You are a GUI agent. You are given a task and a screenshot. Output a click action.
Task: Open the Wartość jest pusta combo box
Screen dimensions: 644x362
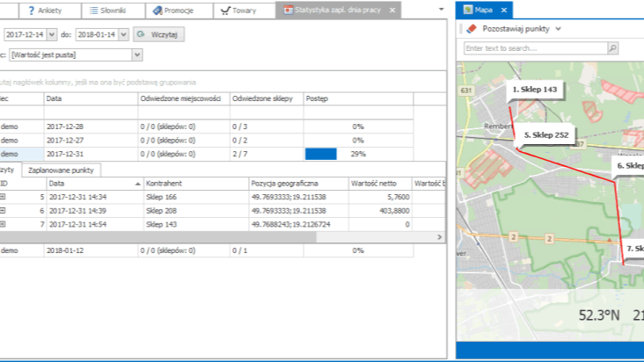[x=136, y=54]
